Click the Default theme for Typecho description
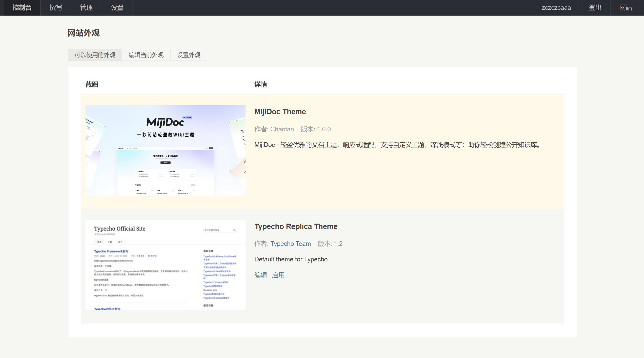This screenshot has width=644, height=358. (x=291, y=259)
